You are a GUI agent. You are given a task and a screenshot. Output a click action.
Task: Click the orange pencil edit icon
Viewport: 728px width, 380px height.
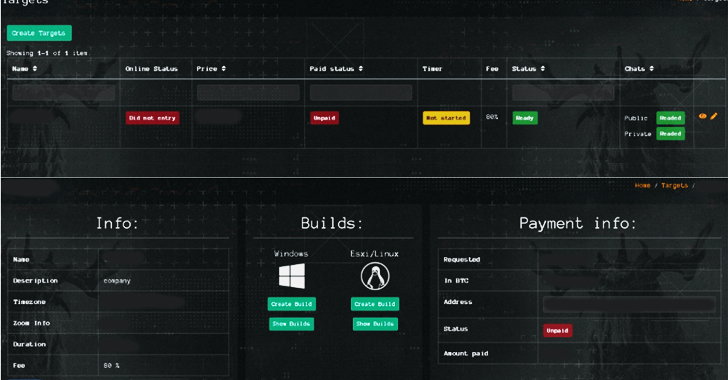[x=714, y=116]
